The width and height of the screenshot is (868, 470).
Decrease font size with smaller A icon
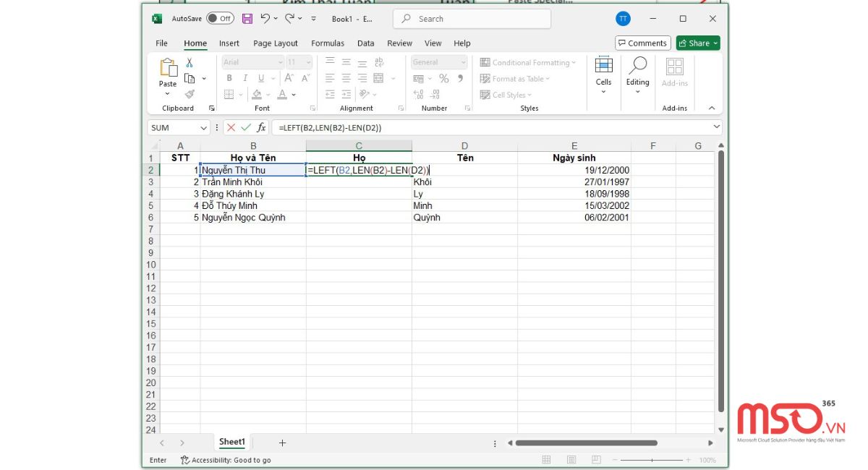click(x=305, y=78)
